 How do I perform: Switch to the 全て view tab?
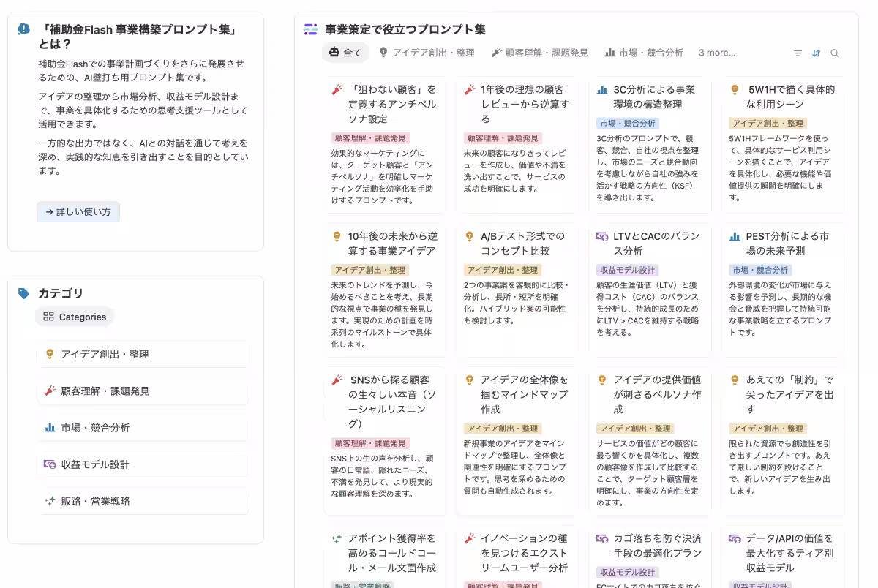[x=345, y=52]
